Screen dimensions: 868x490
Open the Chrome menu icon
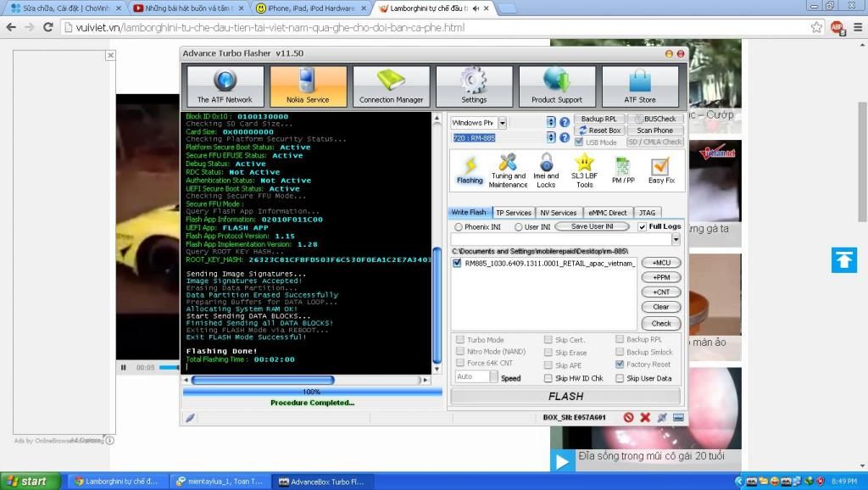(x=858, y=27)
